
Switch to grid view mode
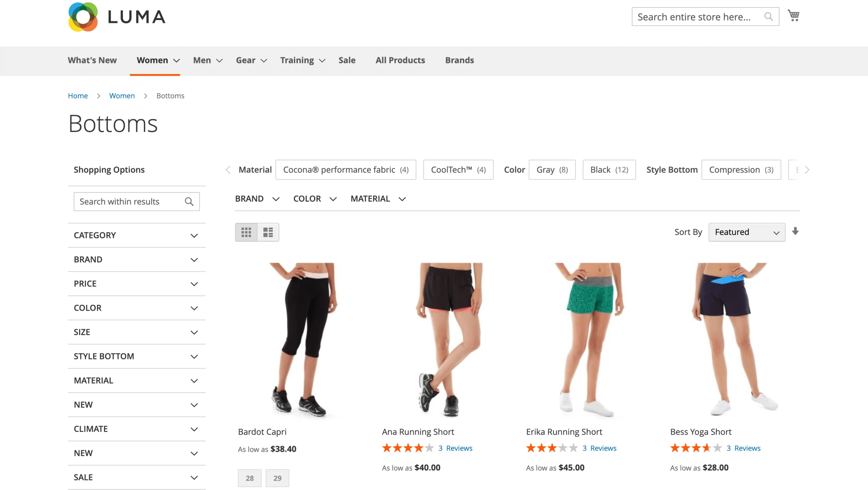click(x=246, y=232)
